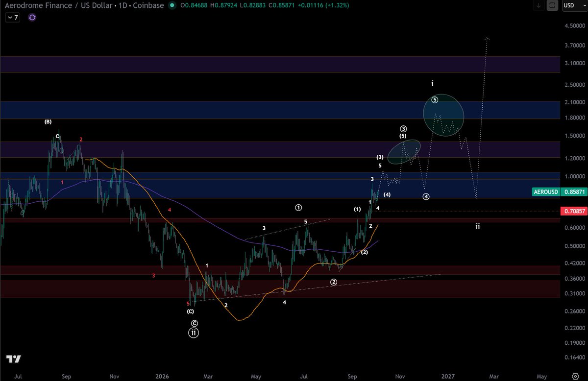Click the purple circular-arrows icon beside the 7
588x381 pixels.
(32, 17)
